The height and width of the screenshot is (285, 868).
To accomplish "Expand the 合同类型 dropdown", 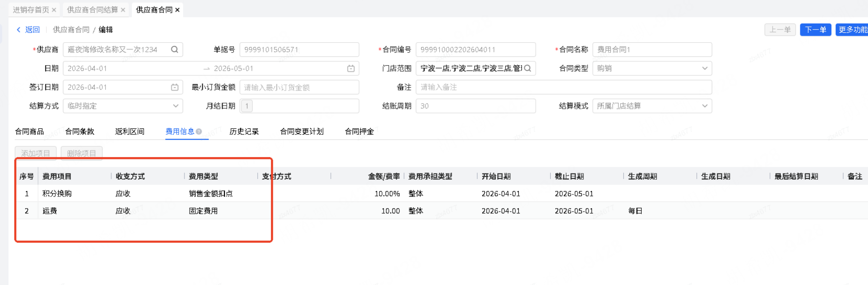I will coord(704,68).
